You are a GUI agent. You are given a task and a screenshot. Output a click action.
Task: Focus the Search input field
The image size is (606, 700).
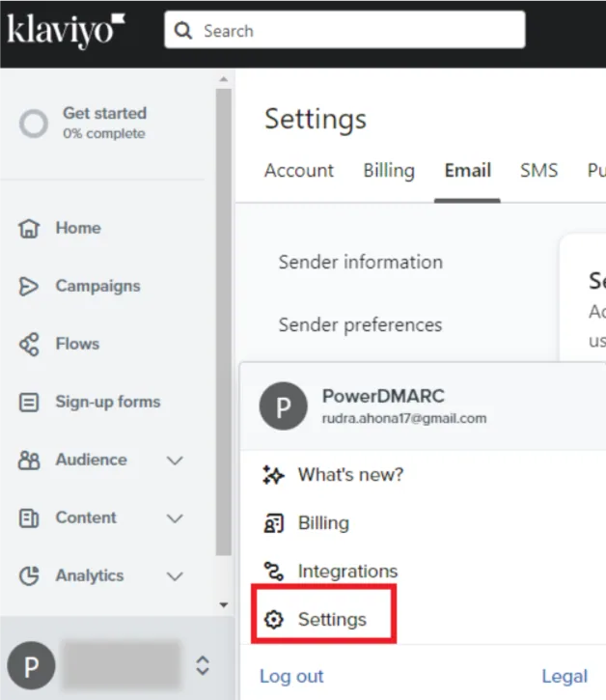tap(344, 30)
